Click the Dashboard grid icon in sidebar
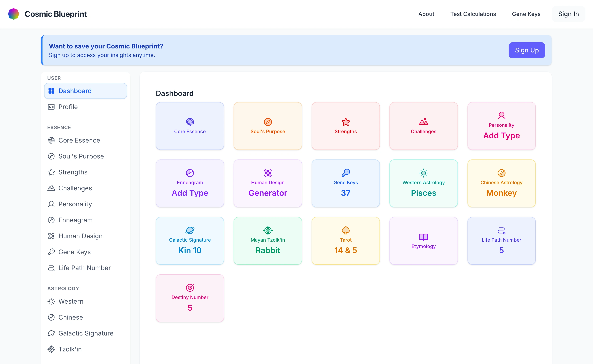This screenshot has height=364, width=593. [51, 91]
